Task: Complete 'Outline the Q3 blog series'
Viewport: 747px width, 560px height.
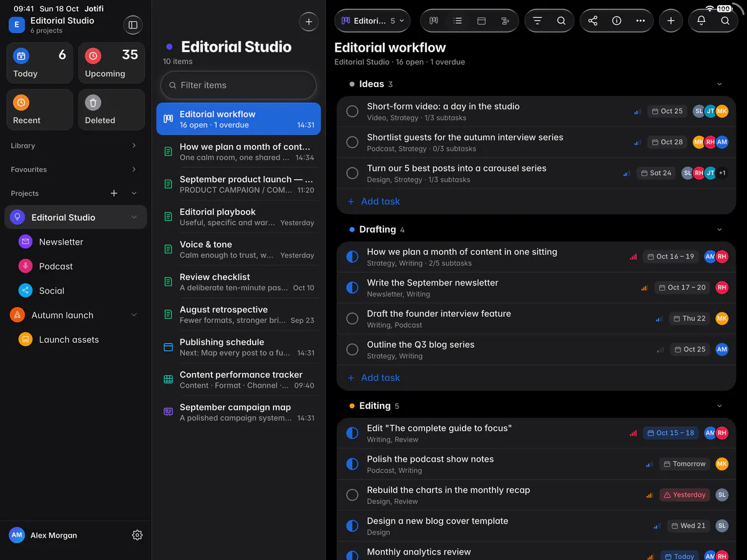Action: (x=352, y=350)
